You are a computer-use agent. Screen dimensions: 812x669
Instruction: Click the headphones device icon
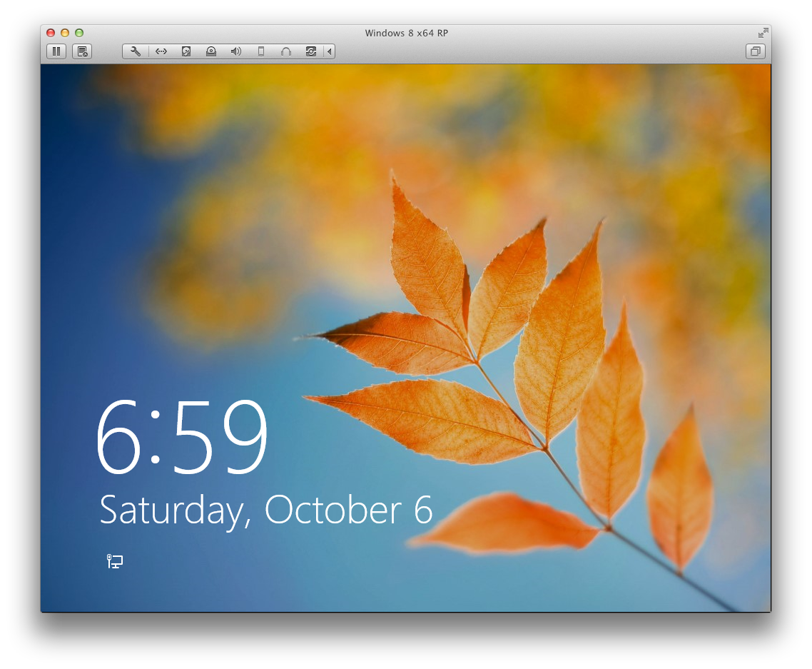tap(286, 51)
